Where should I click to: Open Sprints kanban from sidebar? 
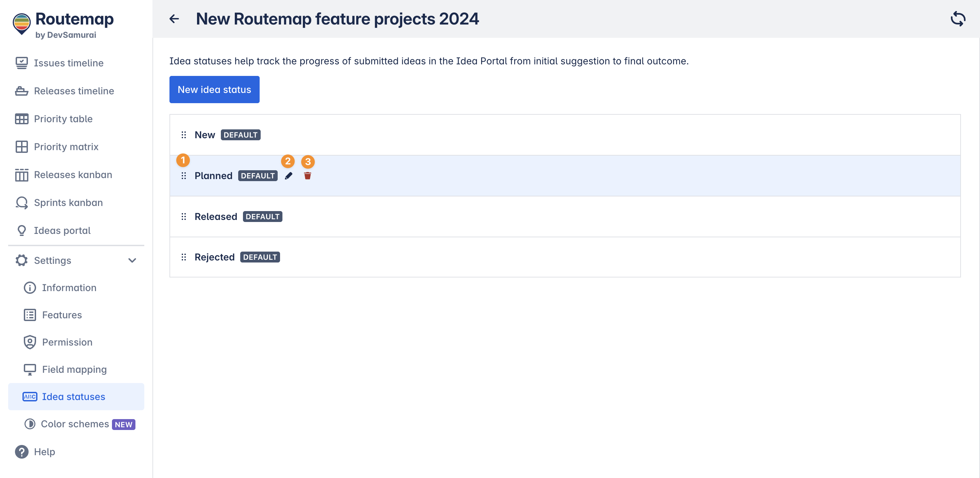tap(68, 203)
